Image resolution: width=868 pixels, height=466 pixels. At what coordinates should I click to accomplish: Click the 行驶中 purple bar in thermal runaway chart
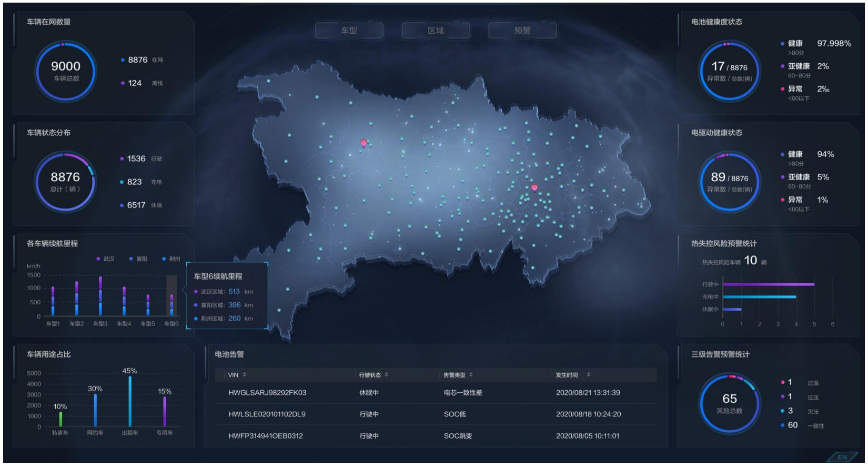(x=768, y=284)
